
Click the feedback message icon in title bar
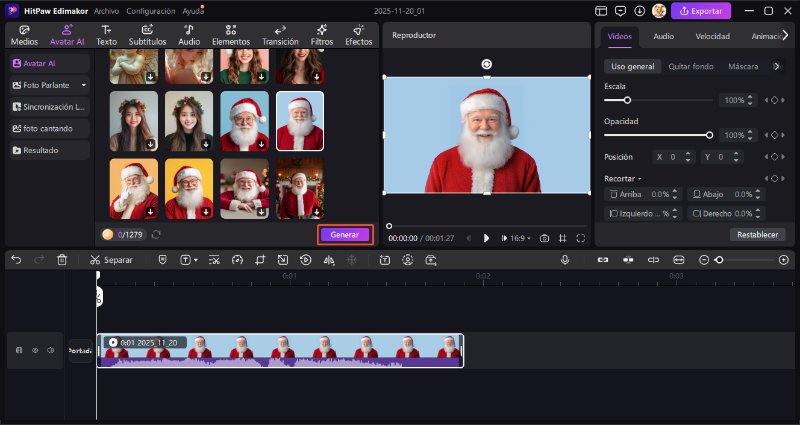point(620,11)
